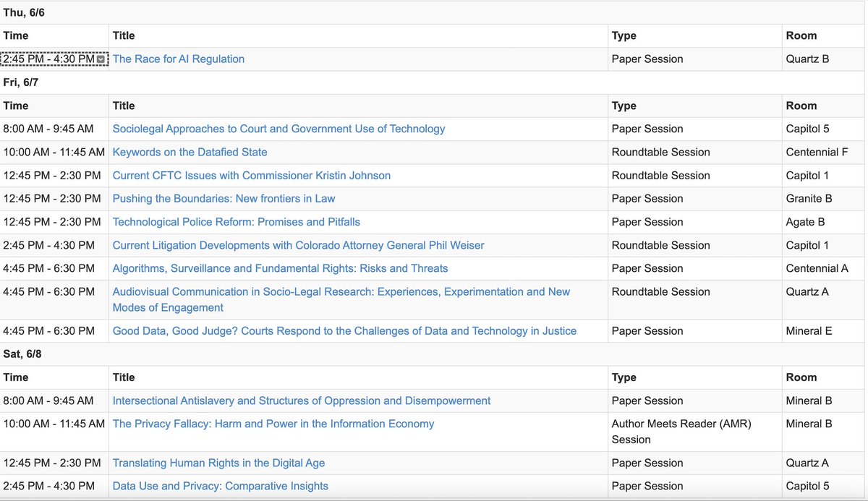This screenshot has width=868, height=501.
Task: Click the Quartz B room cell
Action: [x=808, y=59]
